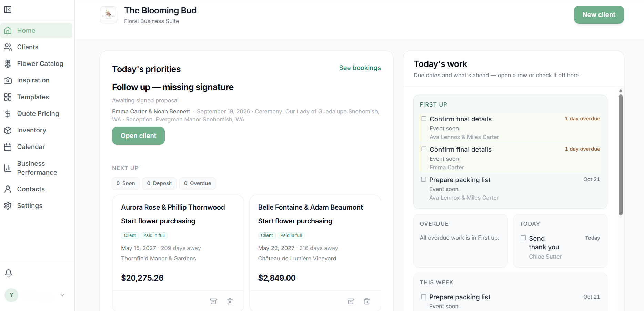The image size is (644, 311).
Task: Click the Clients people icon
Action: pyautogui.click(x=8, y=47)
